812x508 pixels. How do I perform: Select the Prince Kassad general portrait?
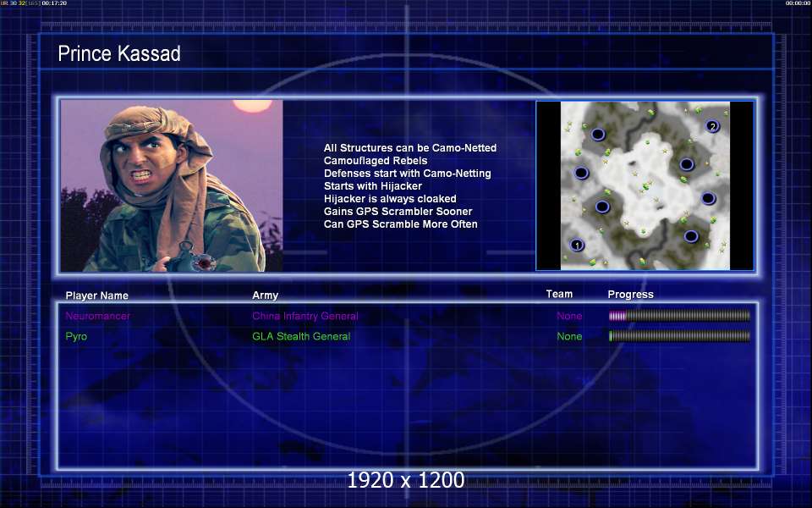[172, 185]
